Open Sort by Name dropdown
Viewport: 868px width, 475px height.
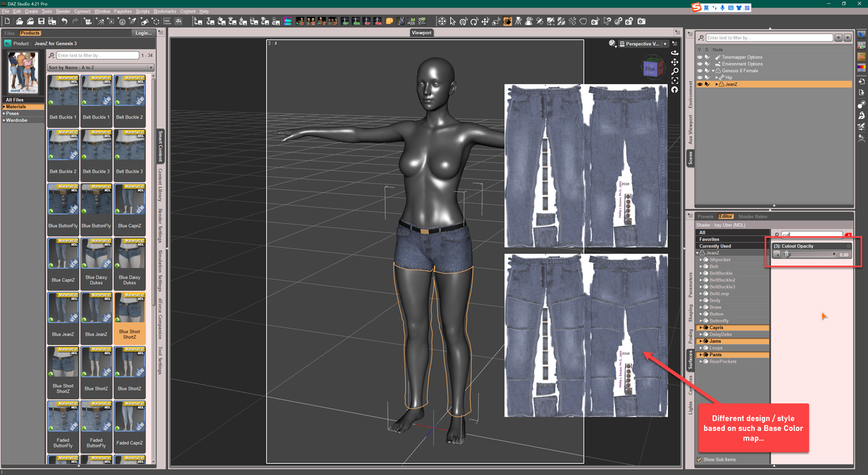(x=100, y=68)
